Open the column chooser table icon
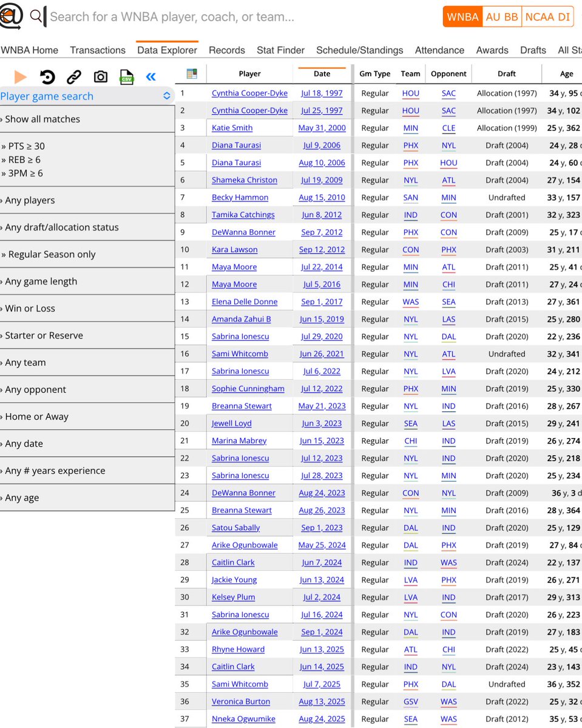The width and height of the screenshot is (582, 728). 192,74
